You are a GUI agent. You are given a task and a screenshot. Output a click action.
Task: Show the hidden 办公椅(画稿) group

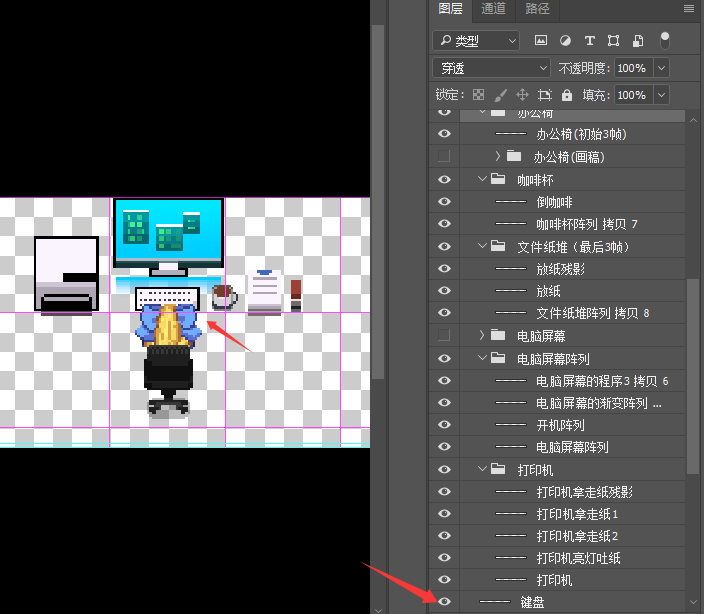pos(444,157)
